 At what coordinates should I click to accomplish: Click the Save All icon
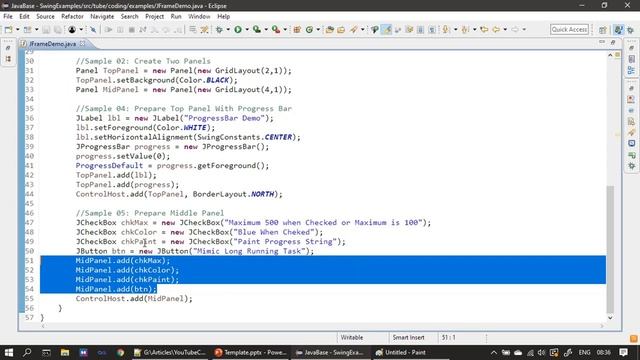click(58, 29)
